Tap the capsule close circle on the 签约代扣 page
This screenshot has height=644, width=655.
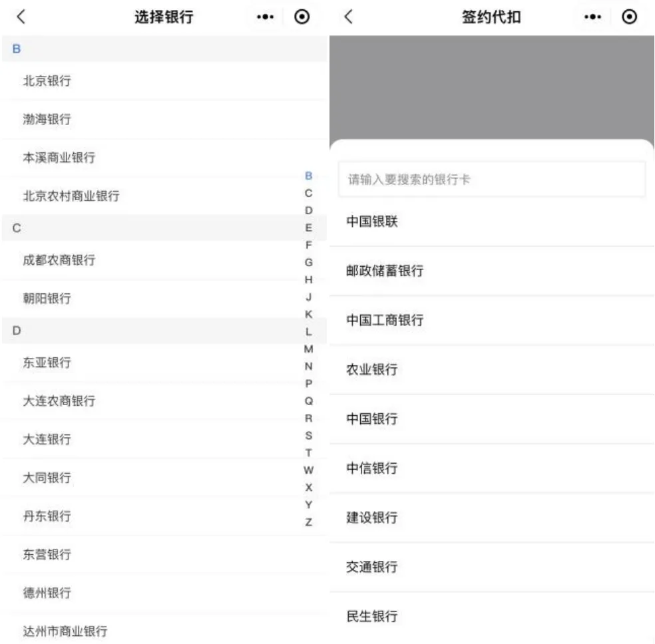point(630,17)
